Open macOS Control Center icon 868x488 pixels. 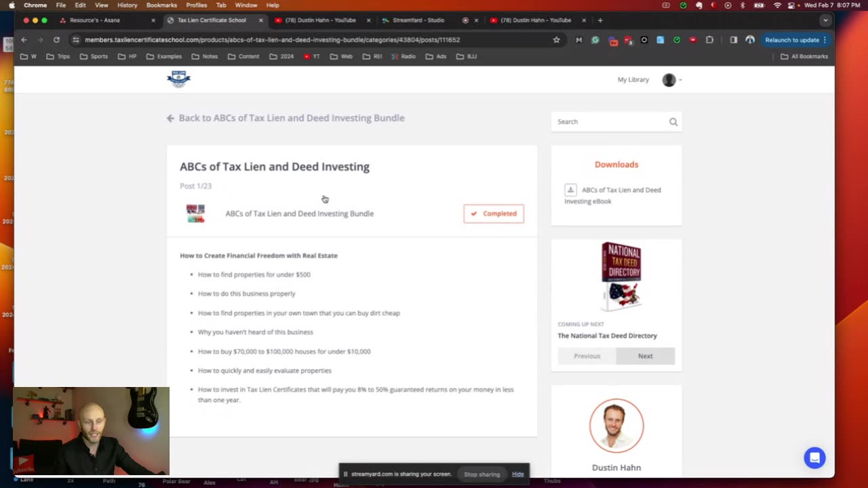point(791,5)
